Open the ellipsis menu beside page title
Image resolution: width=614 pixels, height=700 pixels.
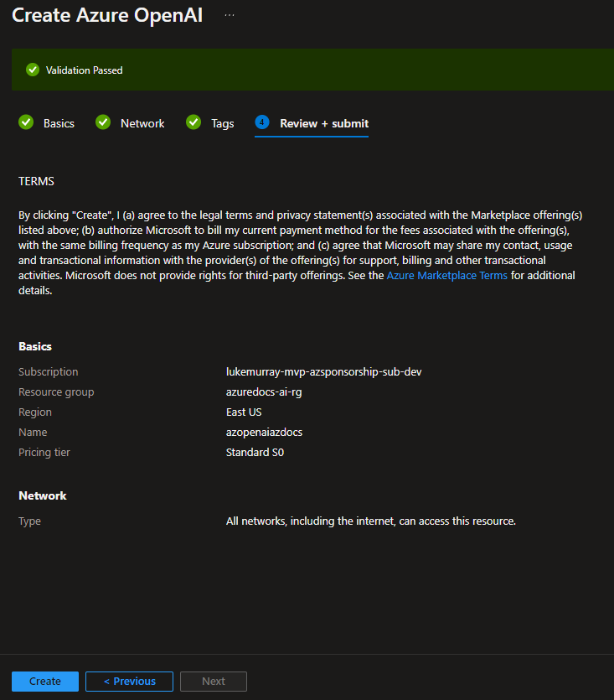click(230, 15)
